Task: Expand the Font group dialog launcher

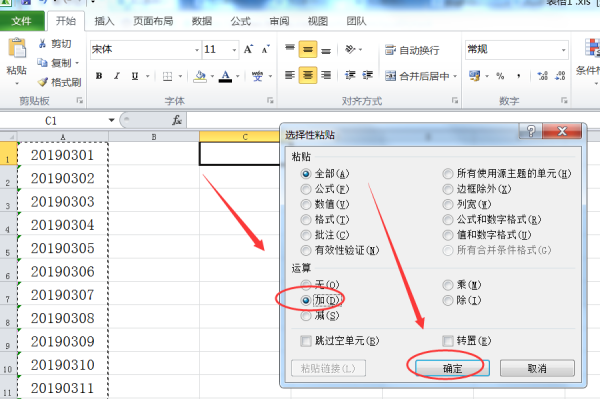Action: pyautogui.click(x=270, y=101)
